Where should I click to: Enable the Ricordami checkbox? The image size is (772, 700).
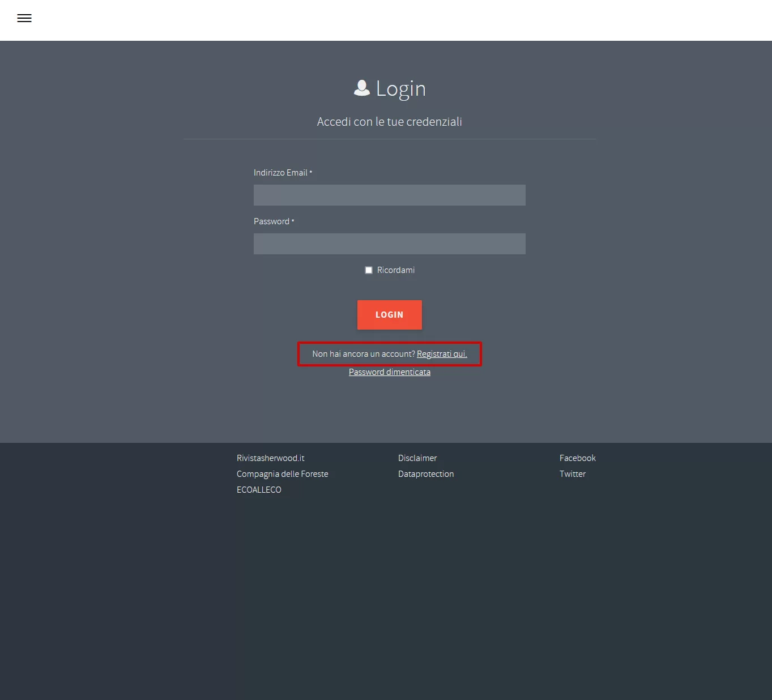368,270
